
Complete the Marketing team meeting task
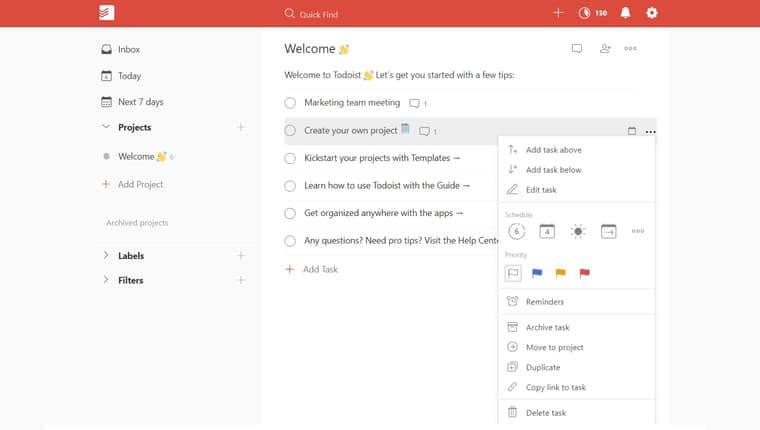point(290,103)
